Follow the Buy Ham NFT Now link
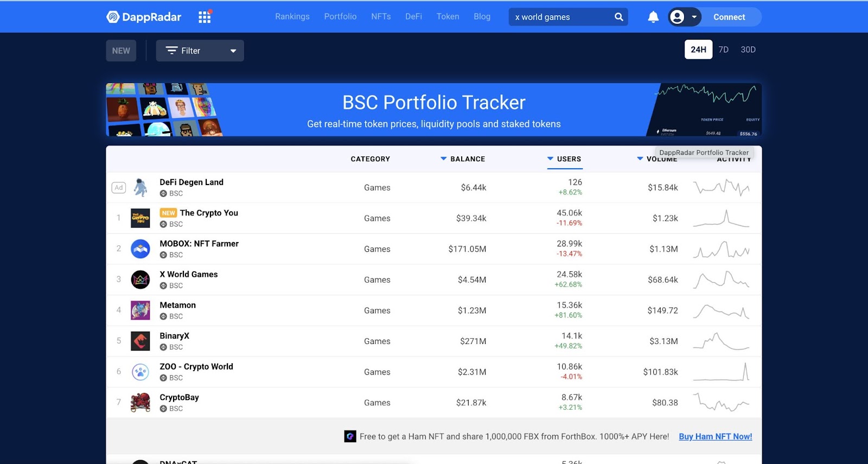Screen dimensions: 868x464 pyautogui.click(x=715, y=436)
